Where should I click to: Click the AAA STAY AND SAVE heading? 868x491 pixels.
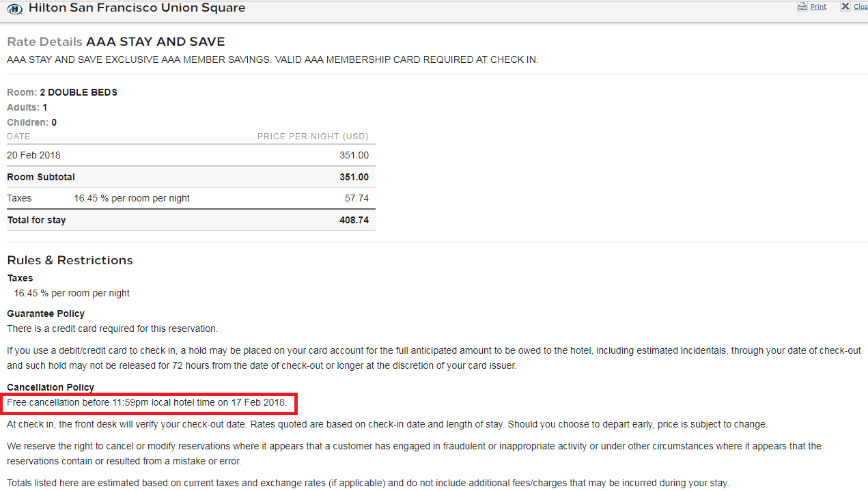coord(155,42)
